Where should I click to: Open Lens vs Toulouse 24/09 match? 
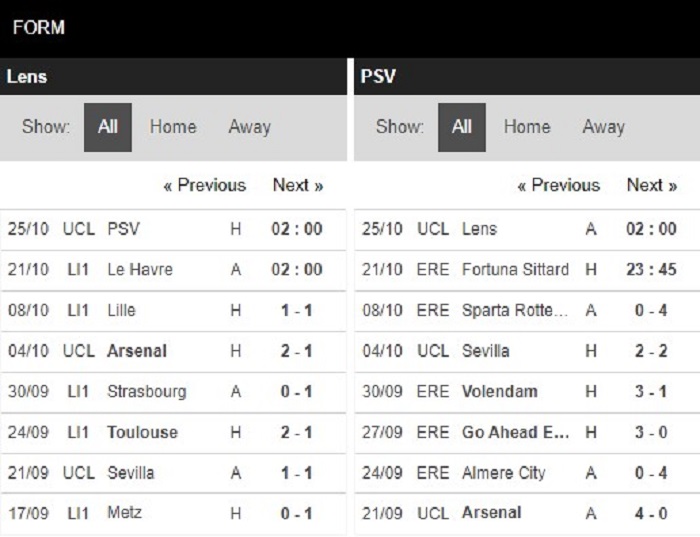click(173, 433)
